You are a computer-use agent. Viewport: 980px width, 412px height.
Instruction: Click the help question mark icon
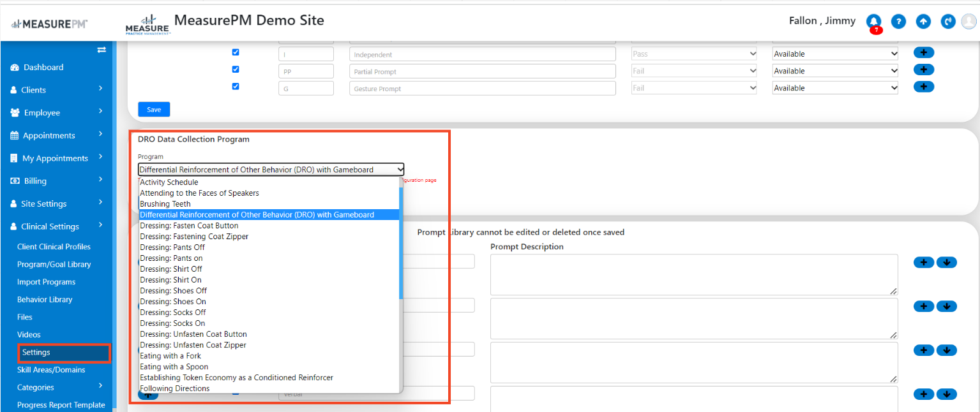coord(899,22)
